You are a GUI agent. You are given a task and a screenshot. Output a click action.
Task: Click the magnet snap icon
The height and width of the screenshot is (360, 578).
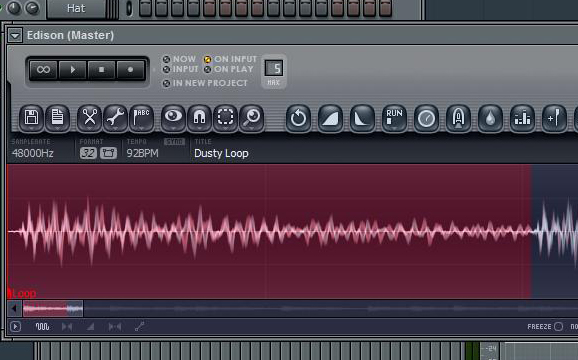pyautogui.click(x=199, y=118)
